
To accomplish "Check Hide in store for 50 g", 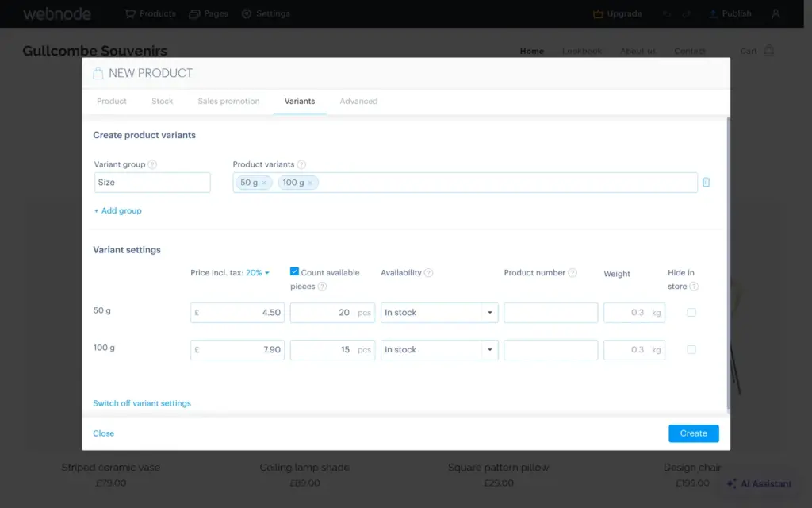I will [x=691, y=312].
